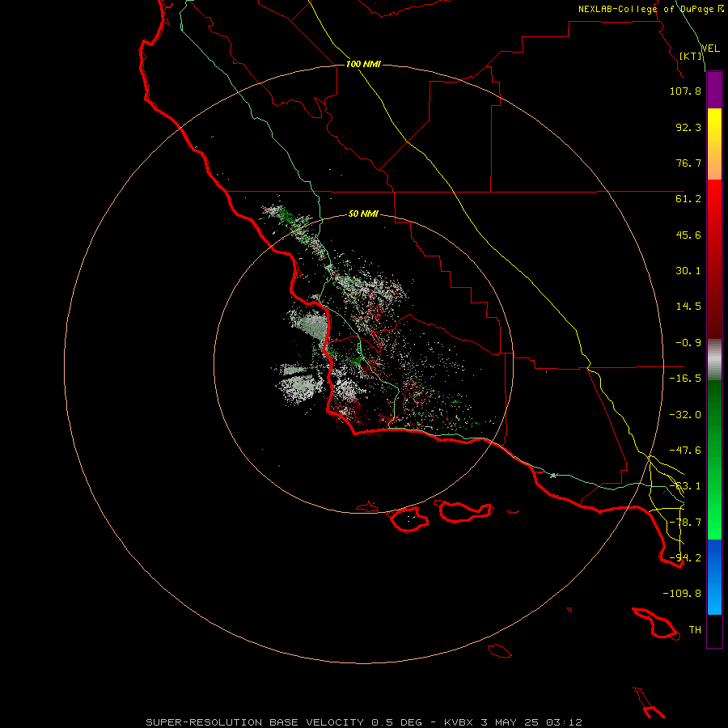The height and width of the screenshot is (728, 728).
Task: Click the 61.2 scale value
Action: click(x=688, y=199)
